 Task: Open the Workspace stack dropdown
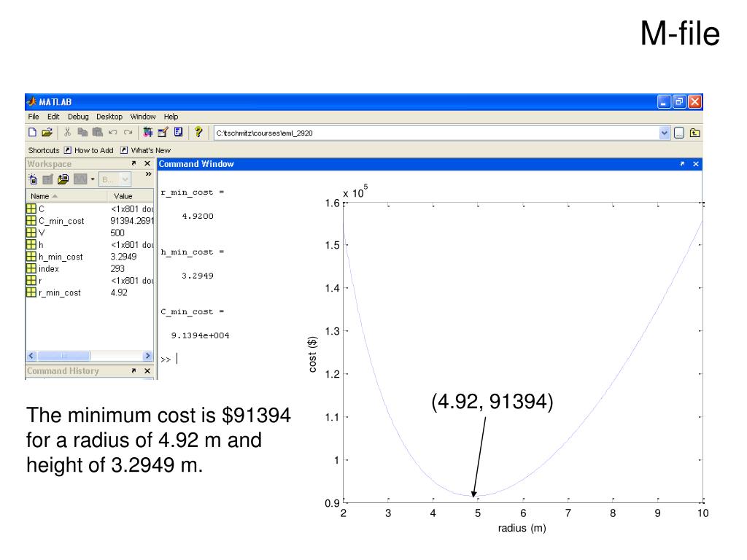click(115, 179)
